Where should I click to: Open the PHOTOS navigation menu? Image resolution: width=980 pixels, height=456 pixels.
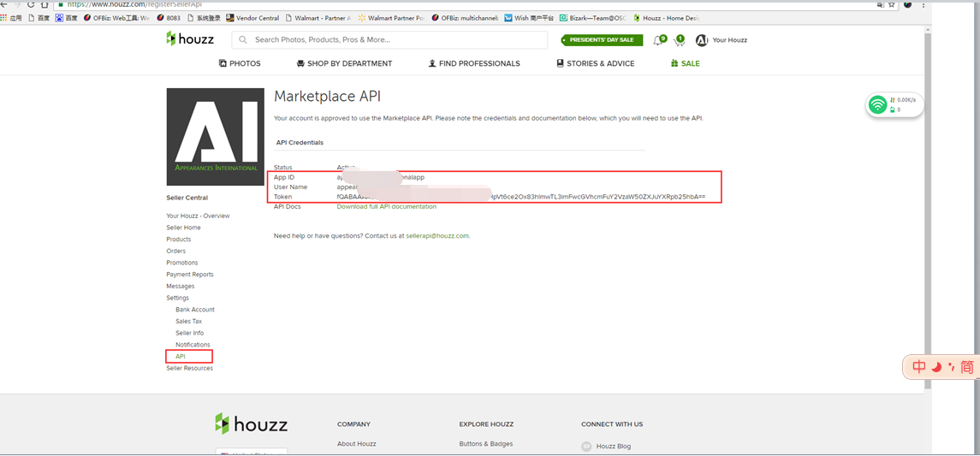240,63
